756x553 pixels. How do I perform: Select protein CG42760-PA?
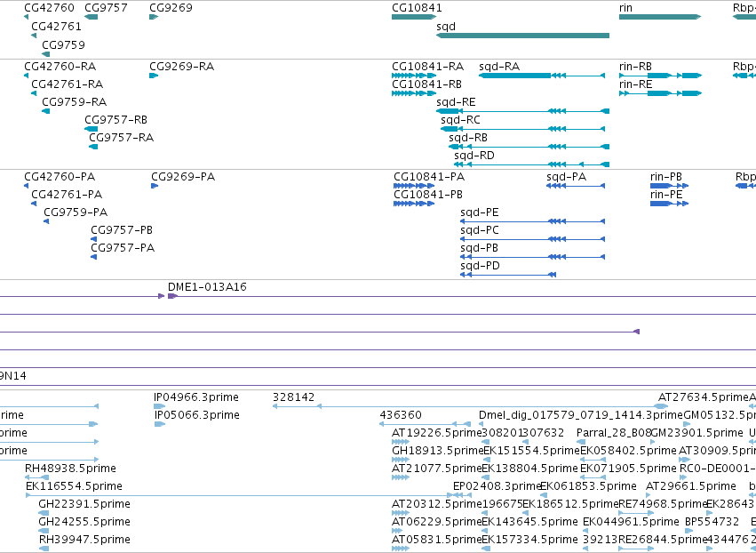[60, 177]
